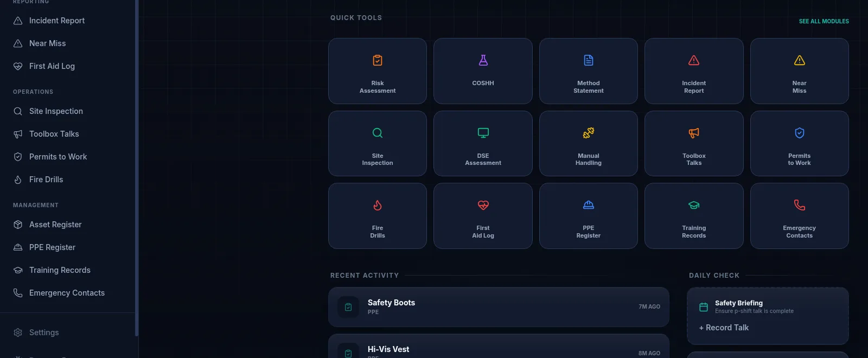Click the Record Talk button
The width and height of the screenshot is (868, 358).
point(724,328)
